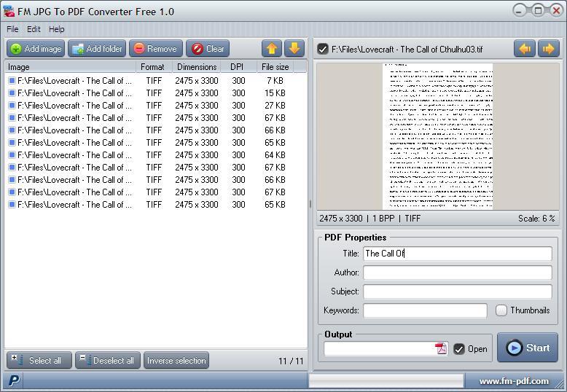567x392 pixels.
Task: Toggle the checkbox of the 27 KB row
Action: point(12,105)
